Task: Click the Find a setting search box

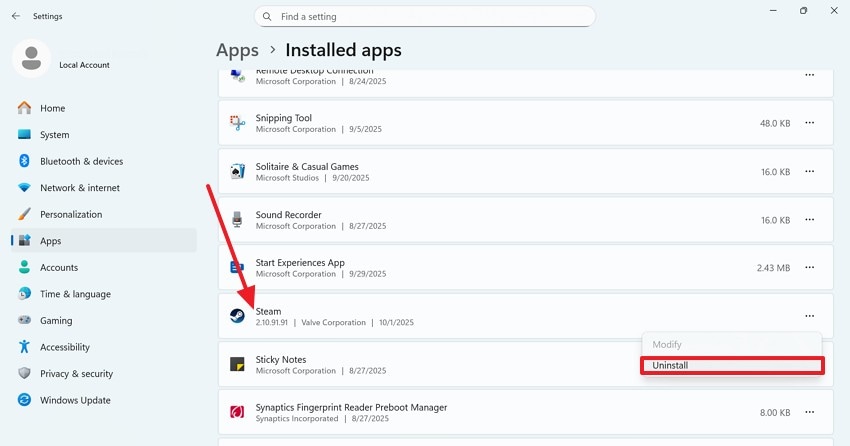Action: point(430,17)
